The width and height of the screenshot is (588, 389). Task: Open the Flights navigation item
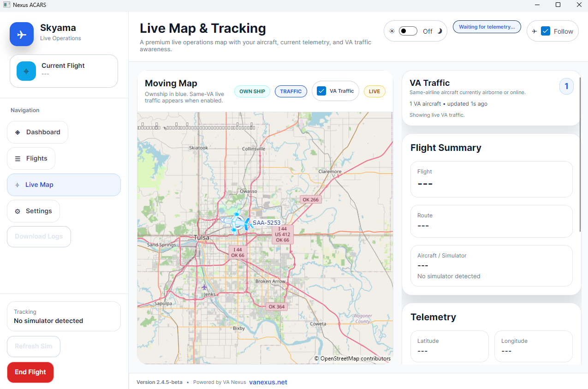[x=31, y=158]
